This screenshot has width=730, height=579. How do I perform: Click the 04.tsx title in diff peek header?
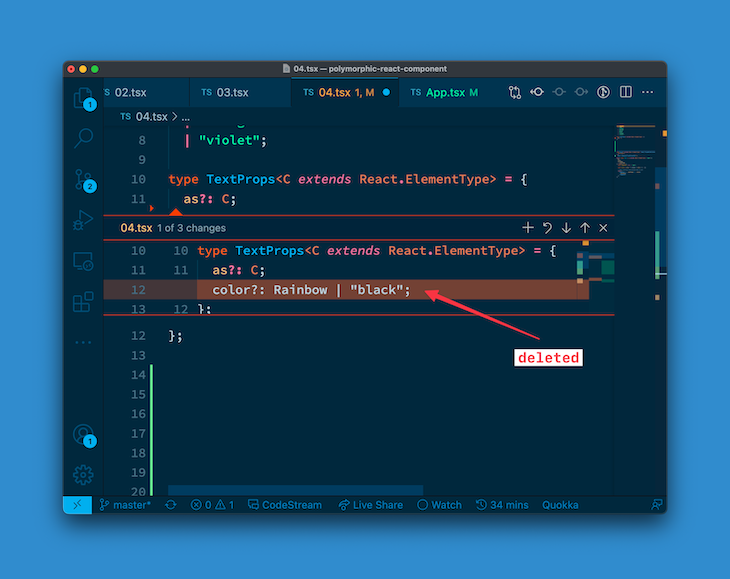point(136,228)
